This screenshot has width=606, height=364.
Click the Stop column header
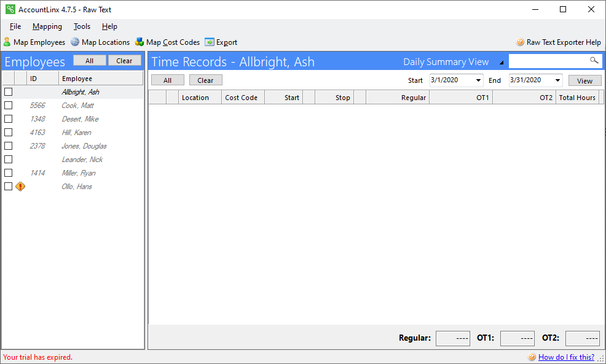point(334,98)
